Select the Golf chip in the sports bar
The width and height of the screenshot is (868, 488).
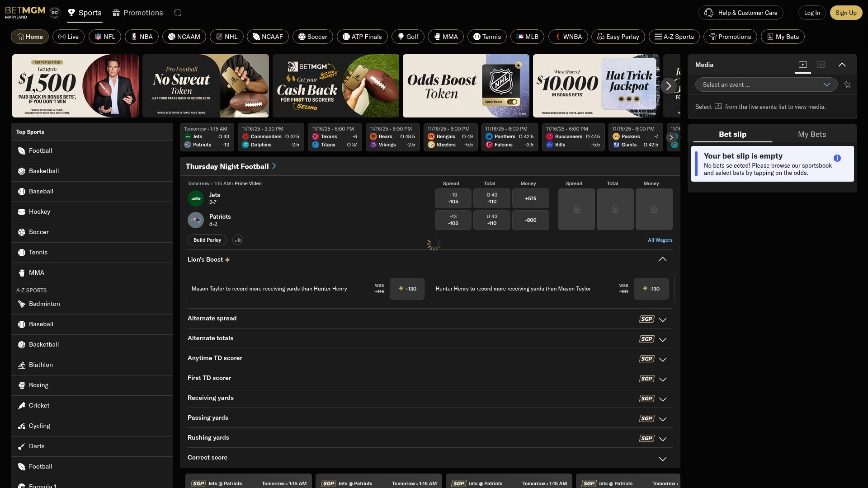click(408, 37)
